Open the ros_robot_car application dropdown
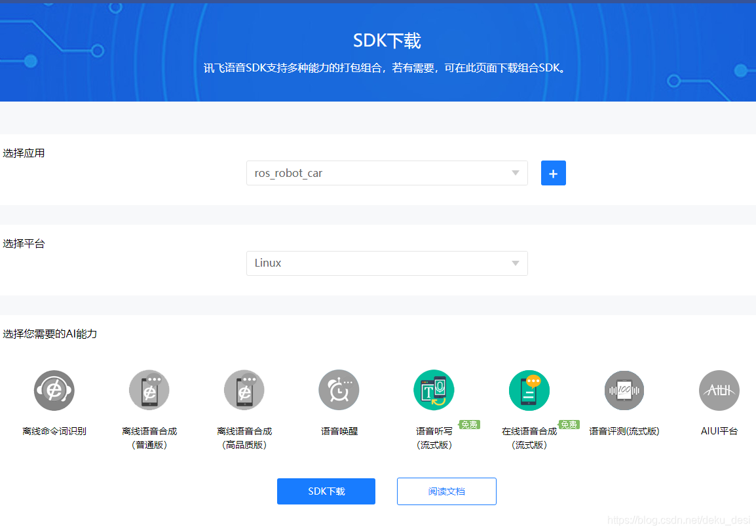 (x=387, y=173)
